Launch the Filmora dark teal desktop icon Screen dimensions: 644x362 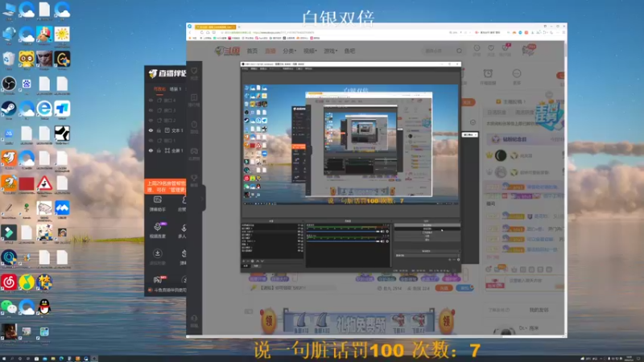click(9, 232)
